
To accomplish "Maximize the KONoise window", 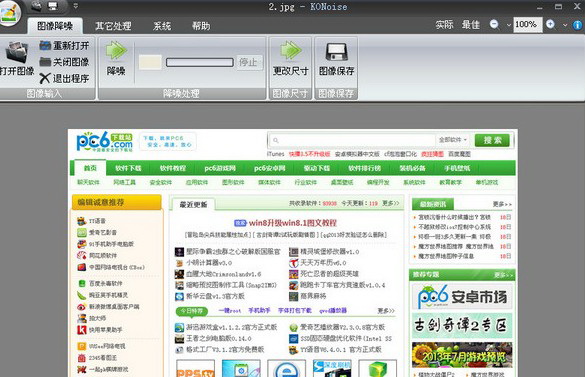I will coord(559,7).
